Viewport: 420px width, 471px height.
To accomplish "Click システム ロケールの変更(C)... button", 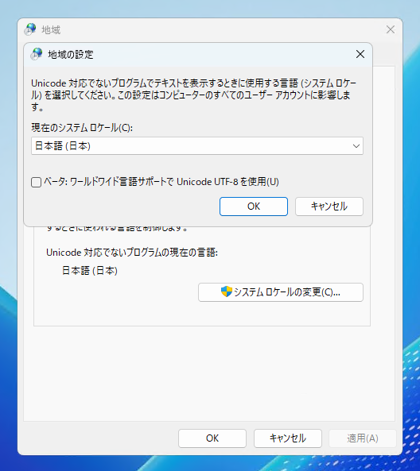I will pos(281,292).
